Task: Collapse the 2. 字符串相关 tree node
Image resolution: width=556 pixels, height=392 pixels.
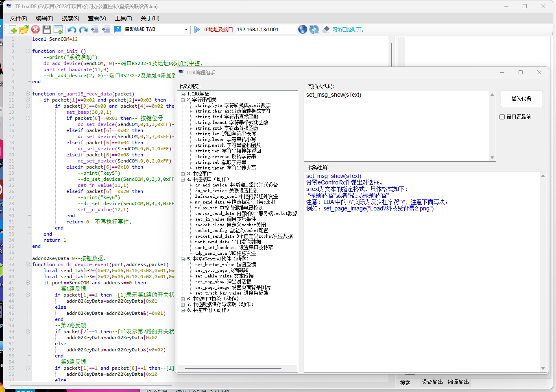Action: [x=183, y=100]
